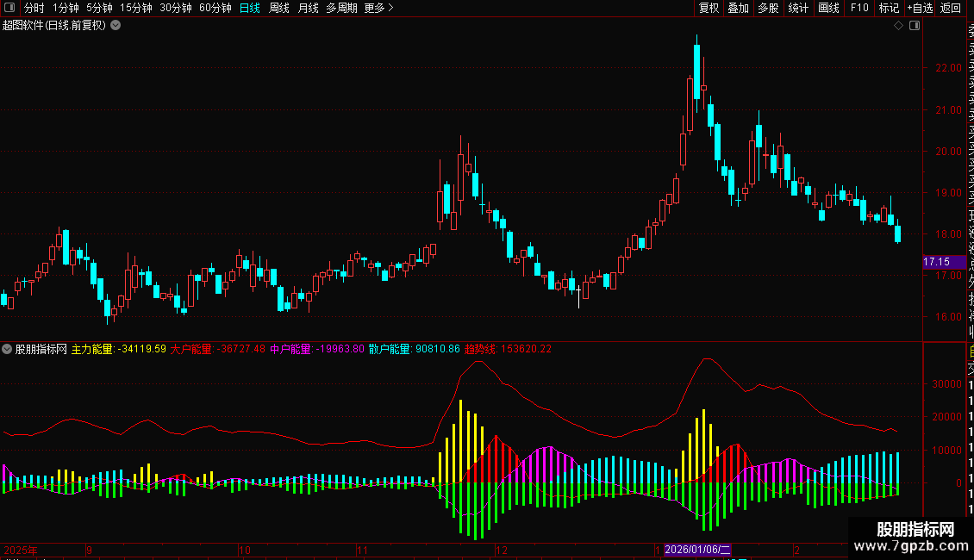
Task: Open F10 company information
Action: 859,8
